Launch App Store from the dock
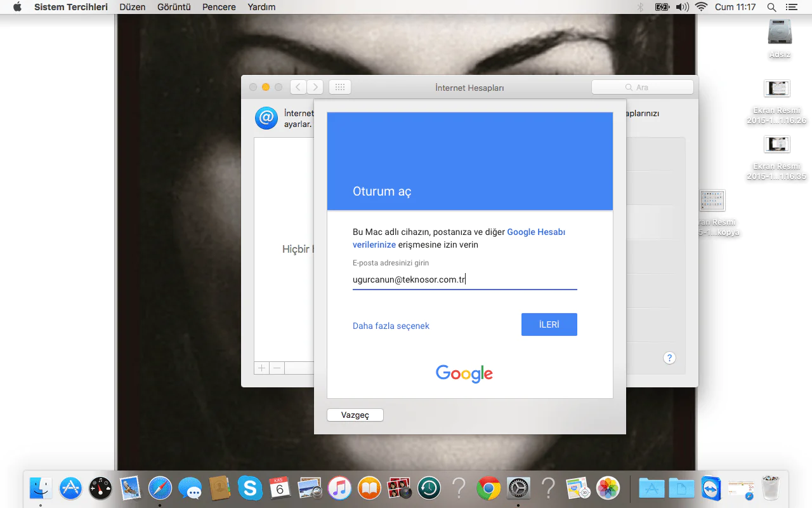 pos(70,488)
